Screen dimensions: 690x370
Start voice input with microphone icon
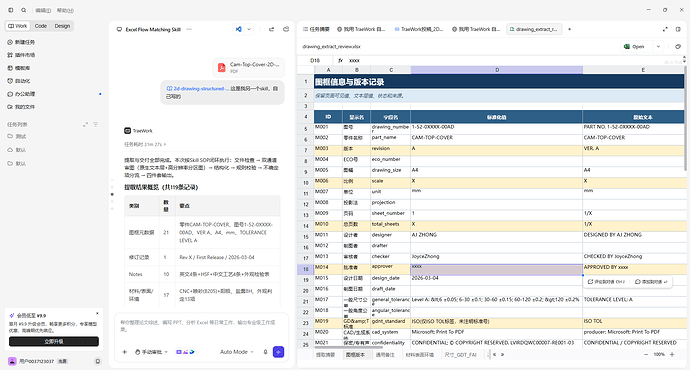[265, 352]
